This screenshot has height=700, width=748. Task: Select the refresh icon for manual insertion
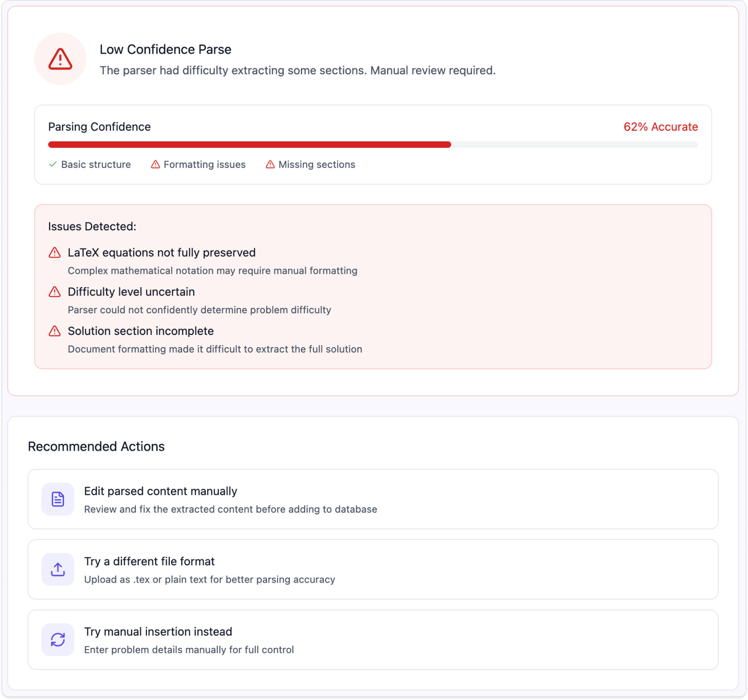tap(58, 639)
